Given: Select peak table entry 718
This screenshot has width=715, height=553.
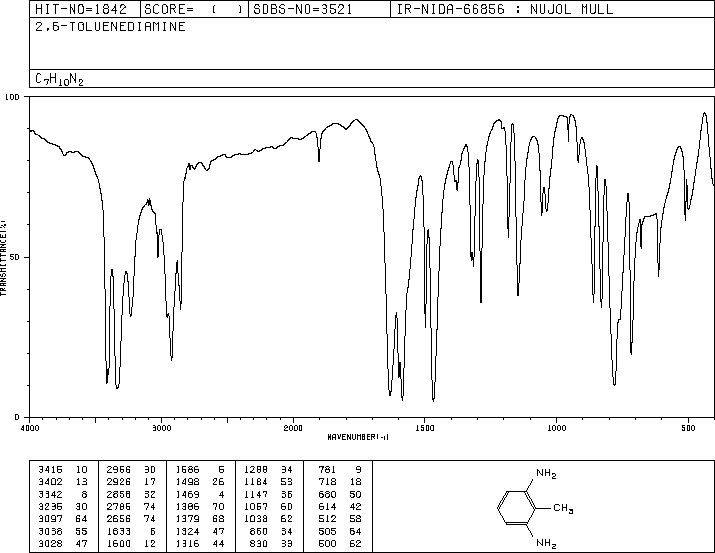Looking at the screenshot, I should (340, 482).
